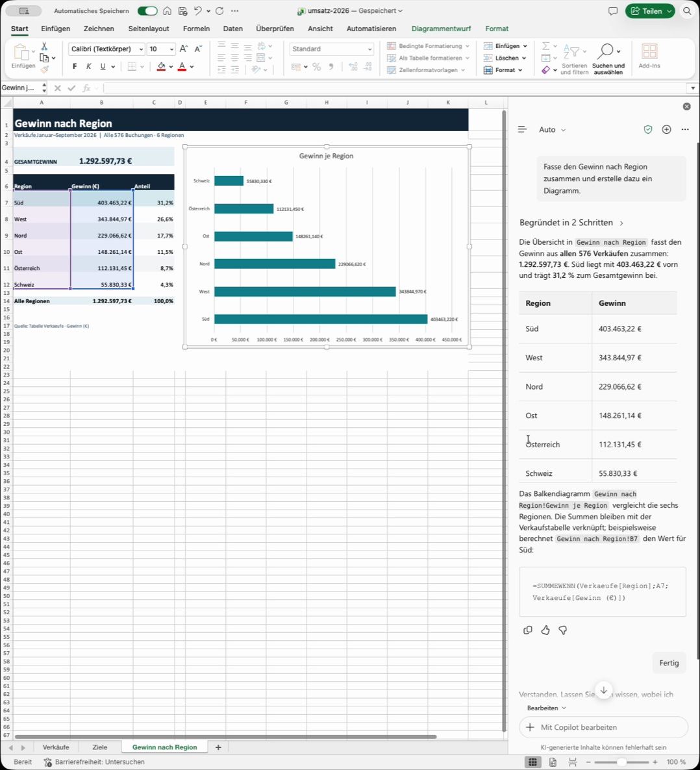Click Sortieren und filtern
Viewport: 700px width, 770px height.
point(574,59)
